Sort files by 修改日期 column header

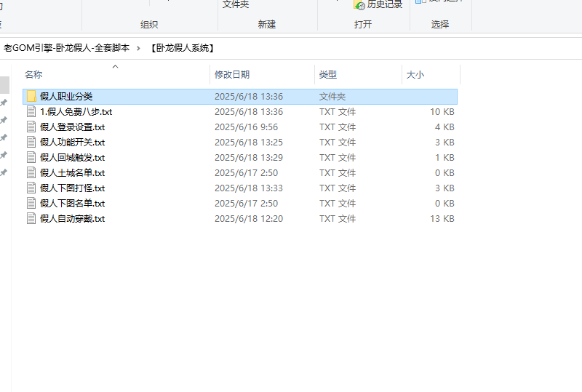click(x=231, y=75)
